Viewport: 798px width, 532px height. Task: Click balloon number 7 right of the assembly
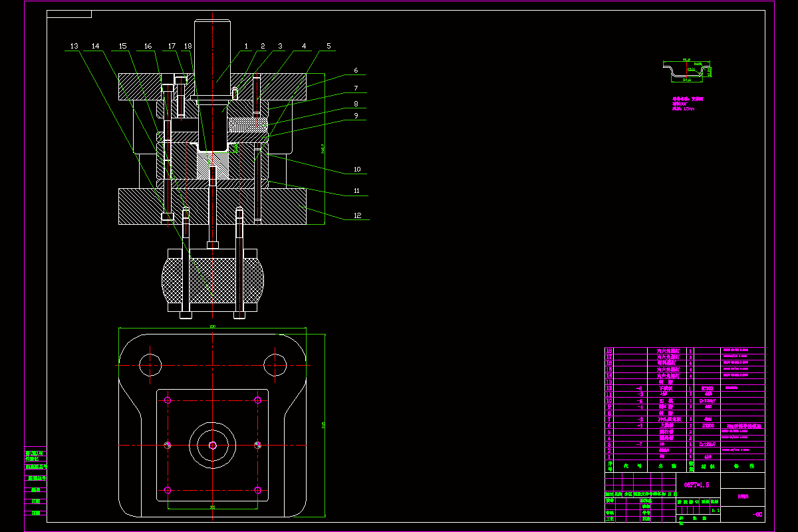click(356, 88)
